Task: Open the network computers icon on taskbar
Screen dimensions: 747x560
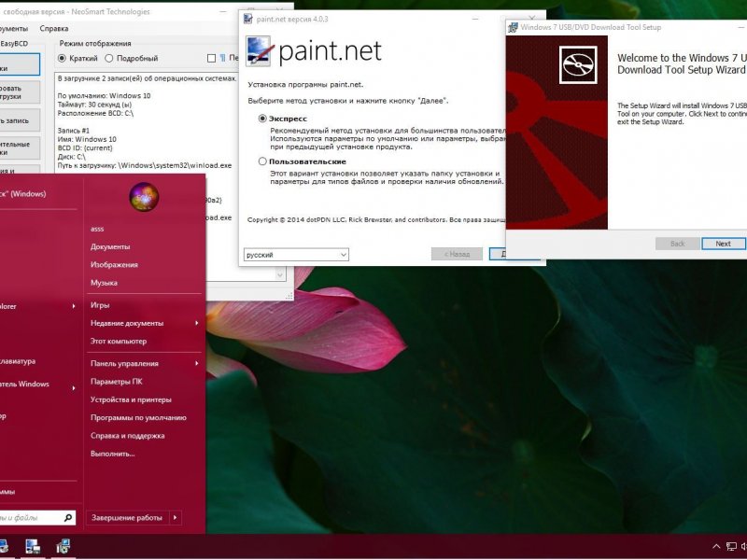Action: [x=33, y=547]
